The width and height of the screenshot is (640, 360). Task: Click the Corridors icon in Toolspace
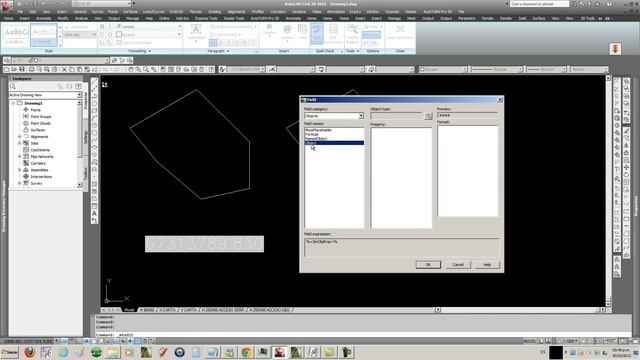click(26, 163)
